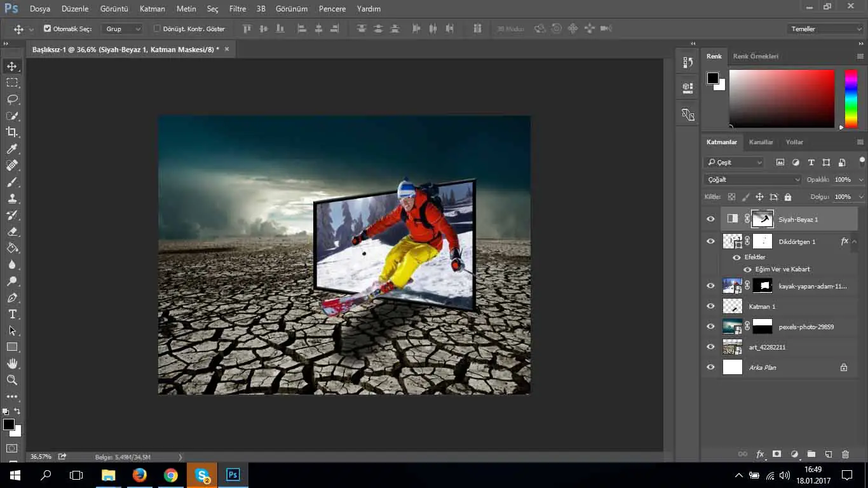This screenshot has height=488, width=868.
Task: Open the Temeller workspace dropdown
Action: pos(824,29)
